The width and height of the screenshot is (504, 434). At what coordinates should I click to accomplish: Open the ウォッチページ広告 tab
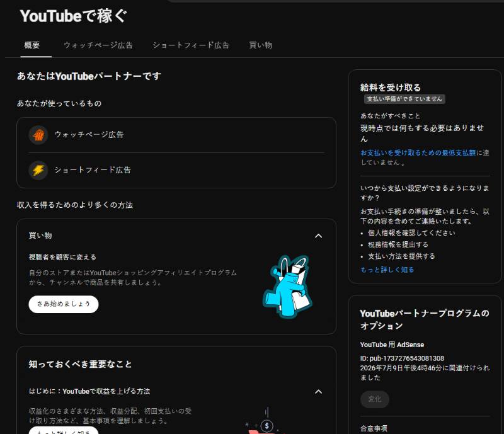tap(98, 45)
